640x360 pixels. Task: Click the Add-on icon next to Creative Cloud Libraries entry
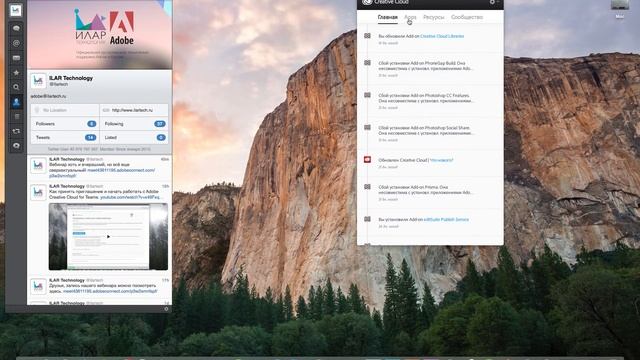[x=367, y=36]
